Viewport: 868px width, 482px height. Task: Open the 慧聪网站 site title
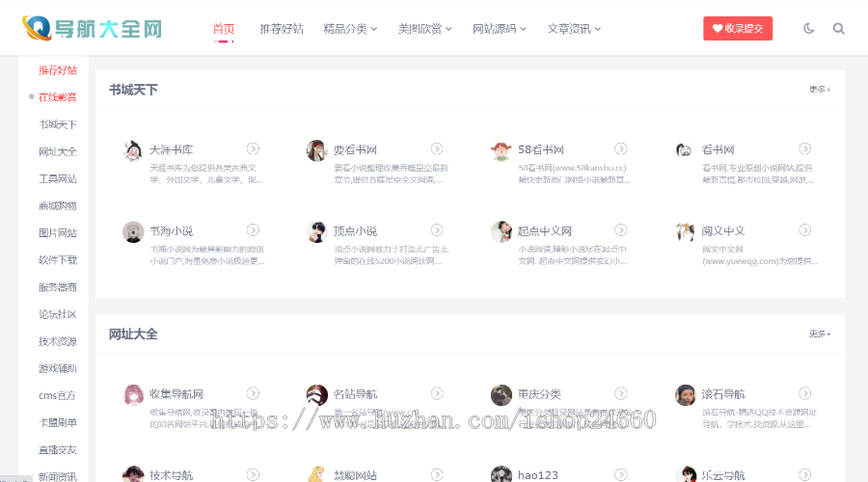tap(355, 475)
